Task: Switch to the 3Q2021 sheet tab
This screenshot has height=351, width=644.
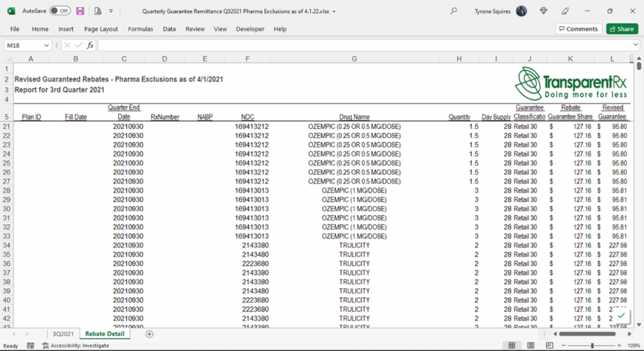Action: coord(64,334)
